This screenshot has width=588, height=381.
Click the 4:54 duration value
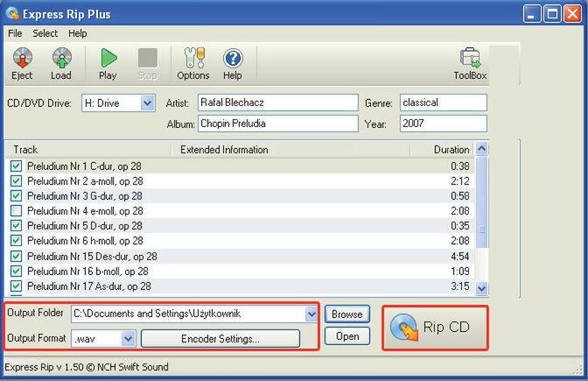(460, 257)
